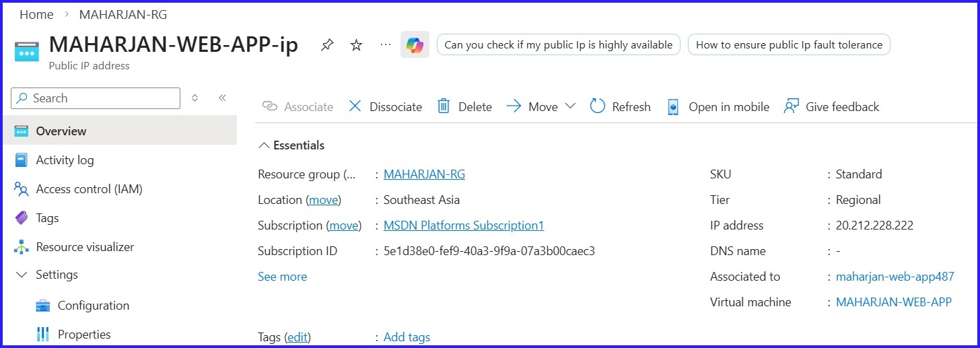Click the Activity log book icon
The image size is (980, 348).
(22, 160)
